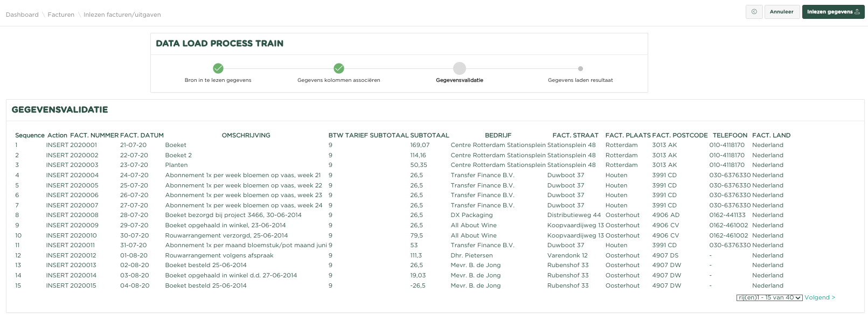Click the FACT. NUMMER column header

(94, 135)
